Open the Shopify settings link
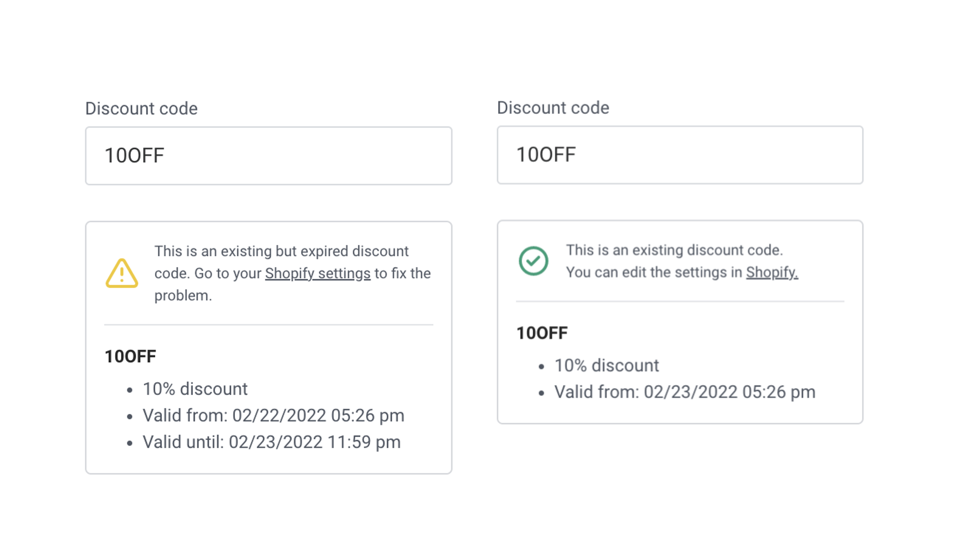The height and width of the screenshot is (546, 980). (x=318, y=273)
